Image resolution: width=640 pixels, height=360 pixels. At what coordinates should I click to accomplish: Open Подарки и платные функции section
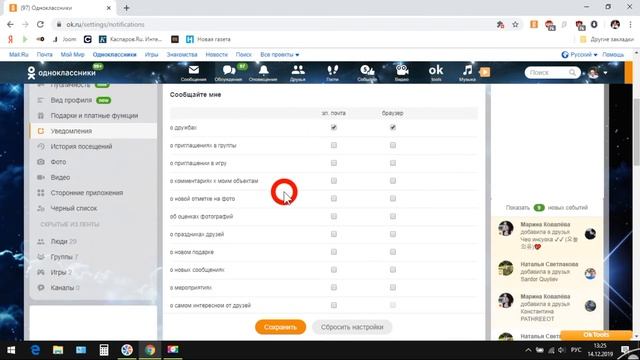click(x=93, y=116)
